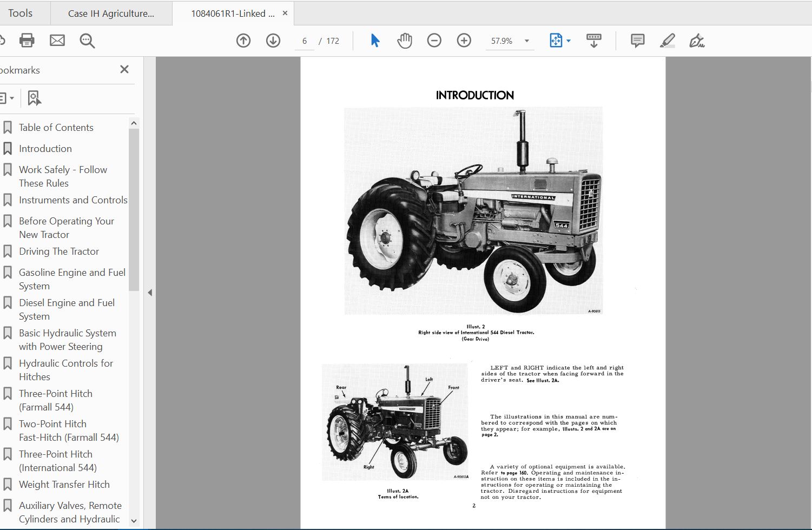Screen dimensions: 812x530
Task: Open the zoom level dropdown
Action: coord(526,41)
